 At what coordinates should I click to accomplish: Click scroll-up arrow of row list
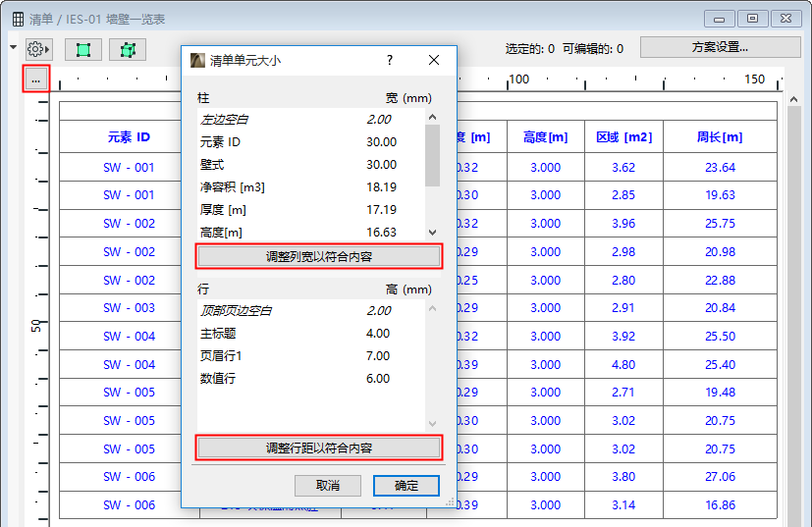coord(433,308)
